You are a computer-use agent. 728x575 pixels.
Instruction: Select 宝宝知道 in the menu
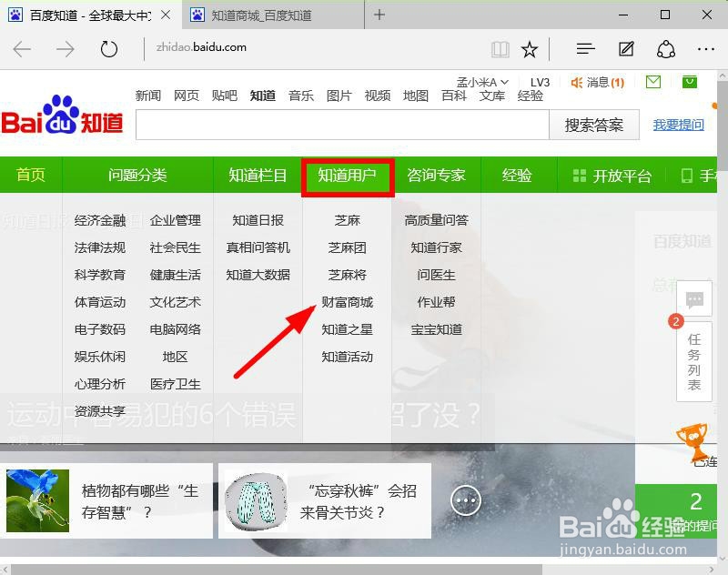click(x=437, y=329)
